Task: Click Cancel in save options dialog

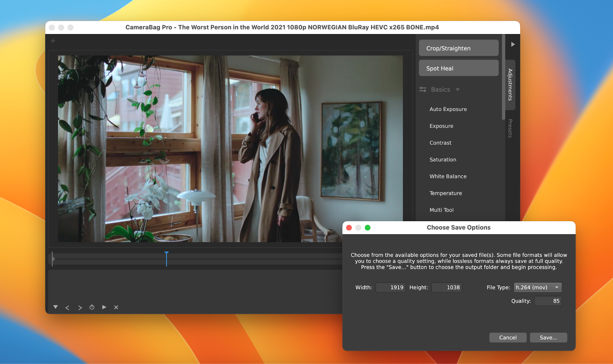Action: click(x=508, y=338)
